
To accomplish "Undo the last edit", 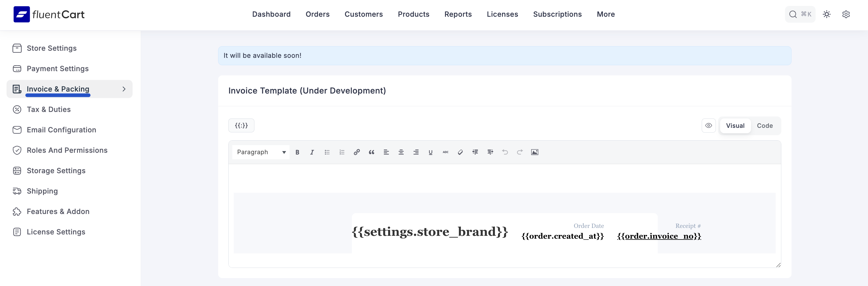I will (505, 152).
